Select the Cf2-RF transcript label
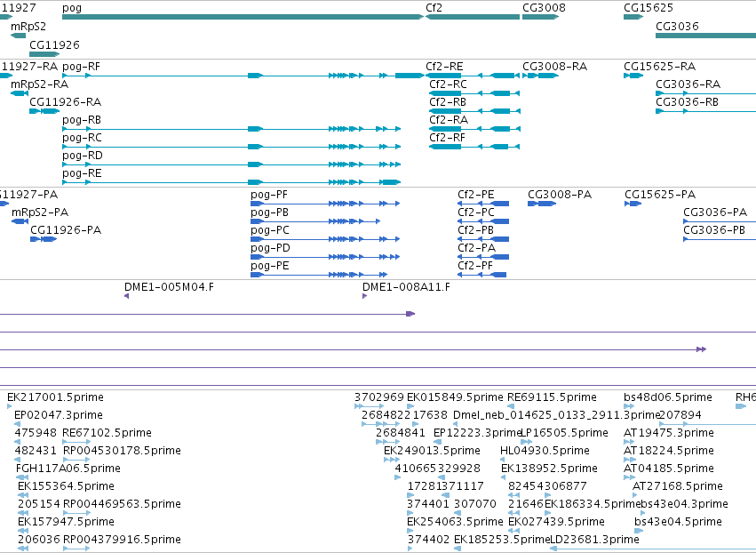 pos(447,138)
